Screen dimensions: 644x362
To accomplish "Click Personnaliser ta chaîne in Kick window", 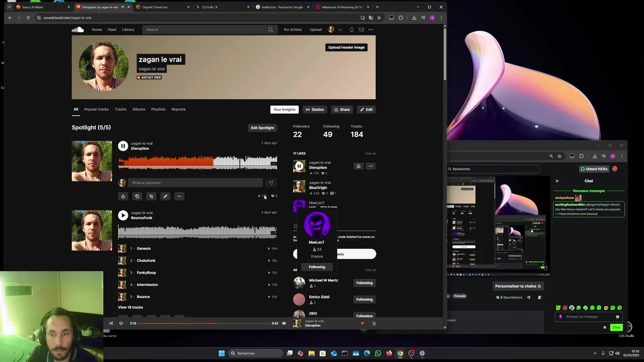I will (518, 286).
